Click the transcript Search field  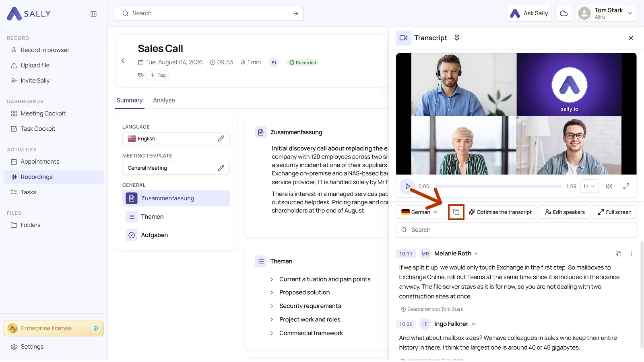coord(516,230)
